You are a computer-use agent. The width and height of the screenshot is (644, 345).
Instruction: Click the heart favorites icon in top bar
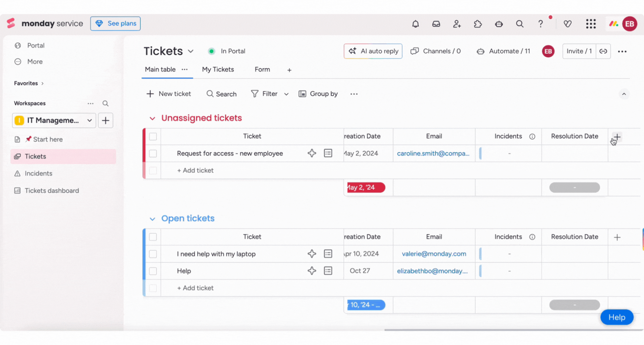tap(567, 24)
